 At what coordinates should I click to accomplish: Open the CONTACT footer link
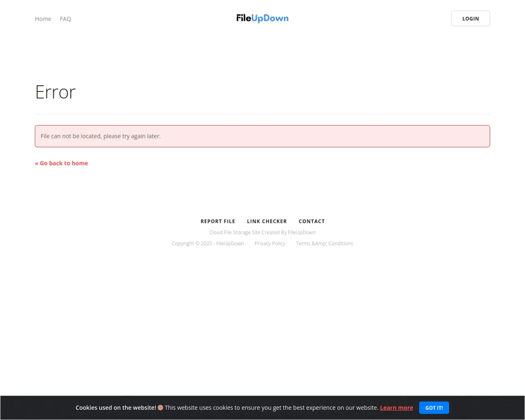312,221
